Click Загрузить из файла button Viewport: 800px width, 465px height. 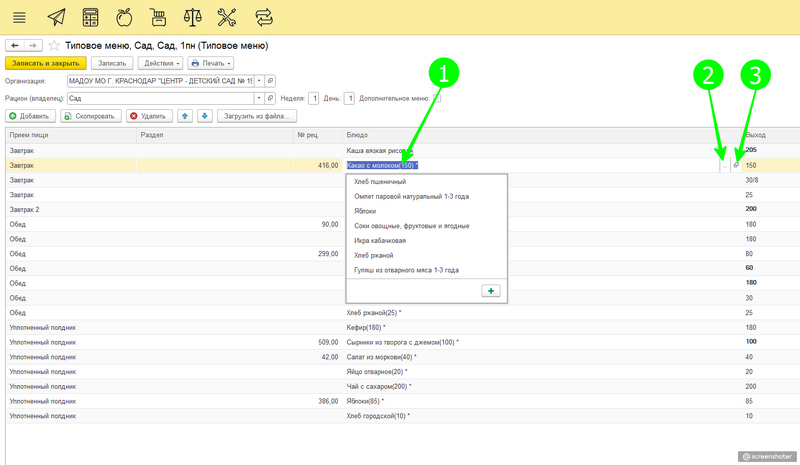pos(259,116)
